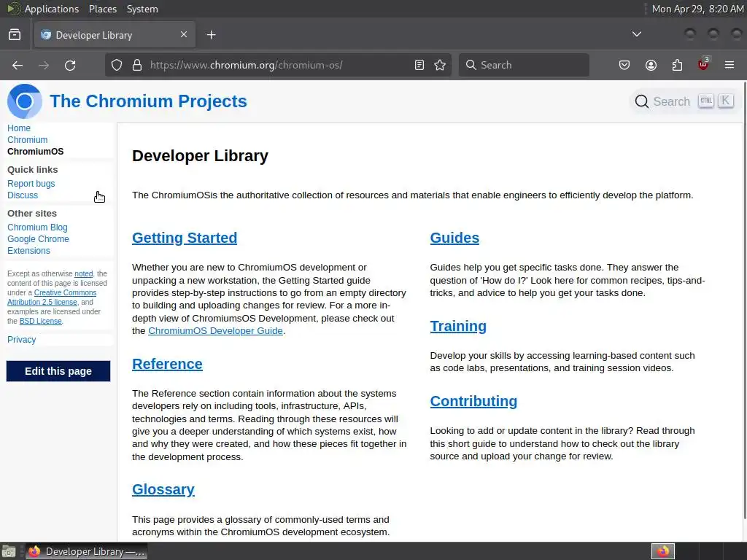Click the URL address field
This screenshot has width=747, height=560.
278,65
